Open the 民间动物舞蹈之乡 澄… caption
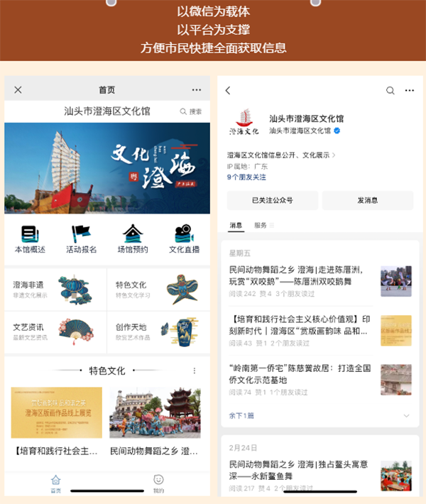Screen dimensions: 426x504 tap(154, 451)
